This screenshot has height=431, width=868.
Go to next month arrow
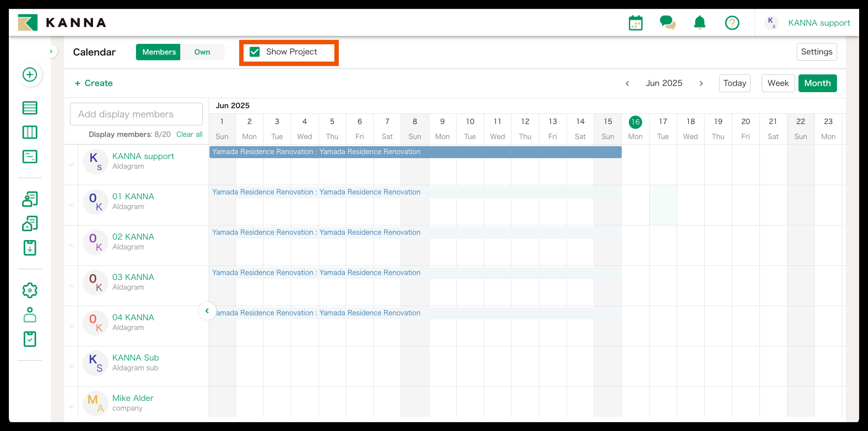pyautogui.click(x=701, y=83)
